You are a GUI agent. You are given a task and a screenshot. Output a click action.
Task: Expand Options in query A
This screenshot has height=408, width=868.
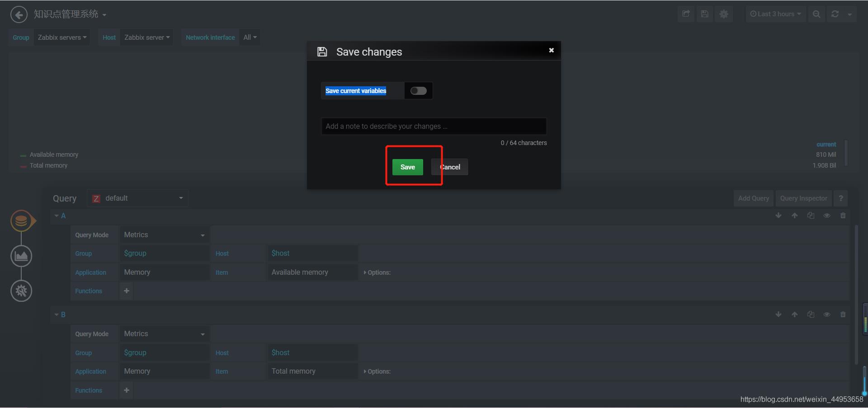[377, 272]
